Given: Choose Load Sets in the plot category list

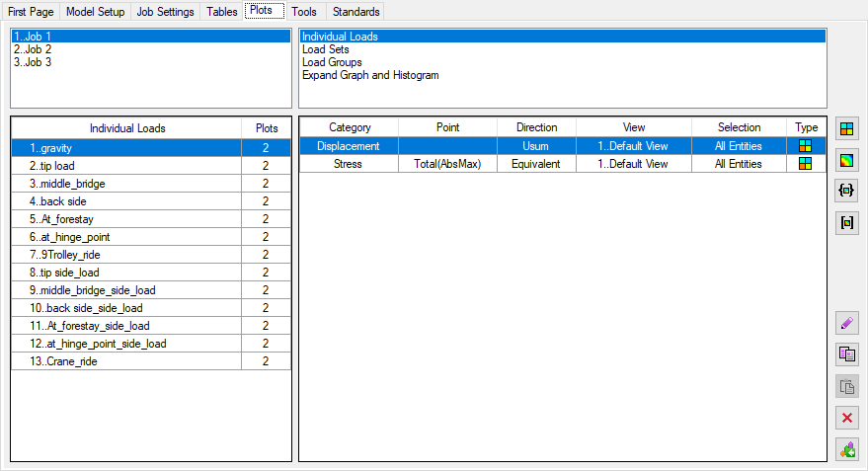Looking at the screenshot, I should click(x=325, y=49).
